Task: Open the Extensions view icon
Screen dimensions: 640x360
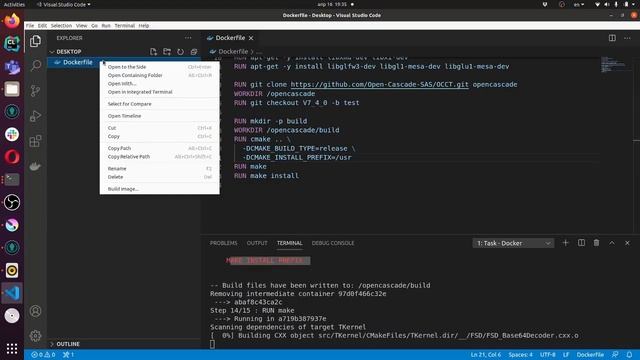Action: tap(36, 141)
